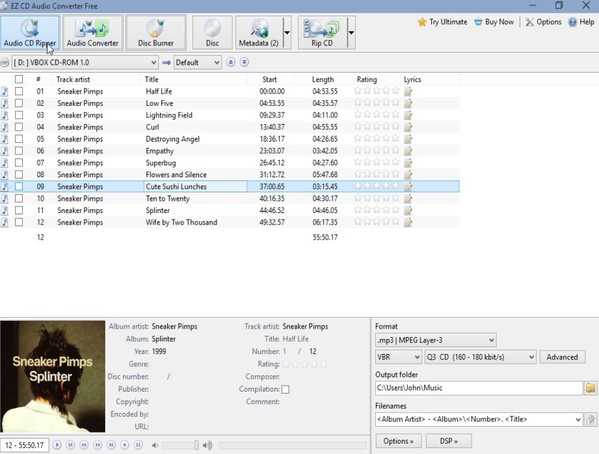Open the VBR mode dropdown

point(398,357)
